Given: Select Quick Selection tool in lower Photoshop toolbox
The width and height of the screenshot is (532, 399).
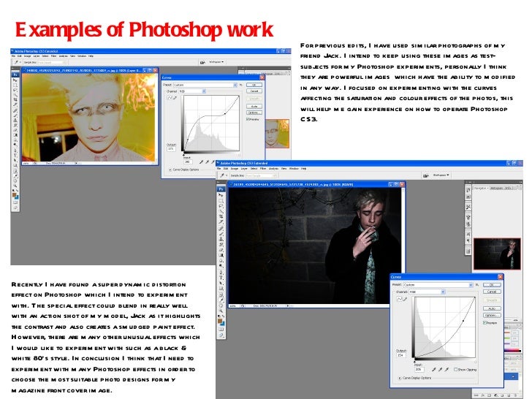Looking at the screenshot, I should 221,211.
